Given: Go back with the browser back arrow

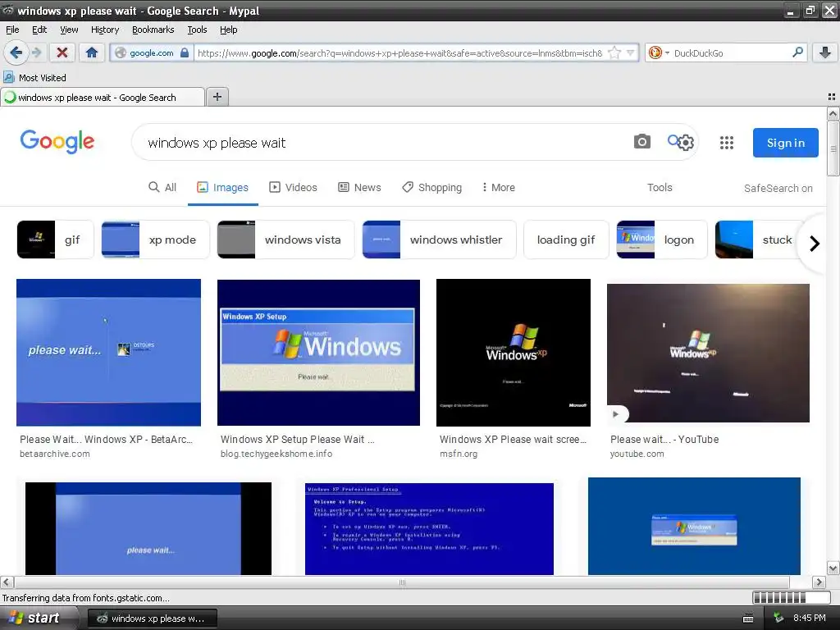Looking at the screenshot, I should coord(16,52).
